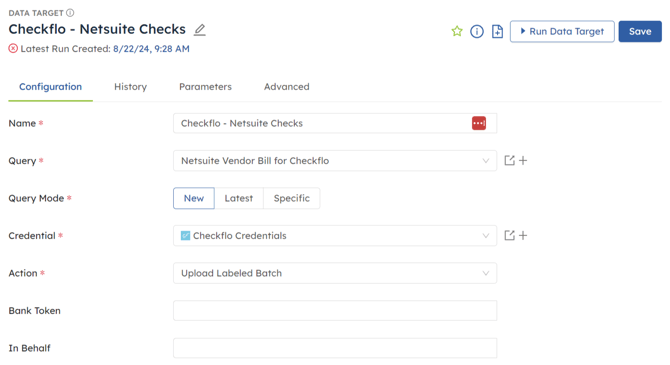Open the circled info icon near Run button
Image resolution: width=670 pixels, height=365 pixels.
477,31
